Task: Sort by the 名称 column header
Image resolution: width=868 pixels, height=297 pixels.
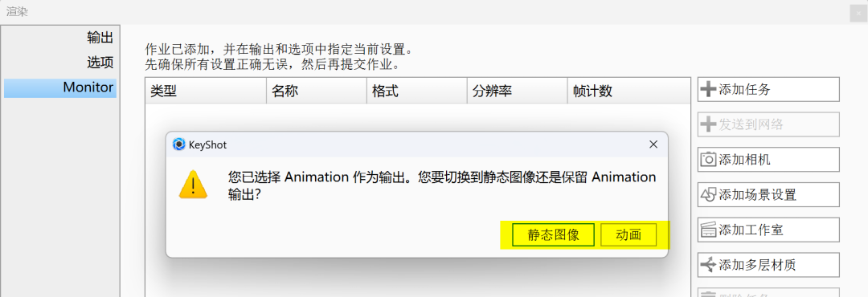Action: [x=317, y=92]
